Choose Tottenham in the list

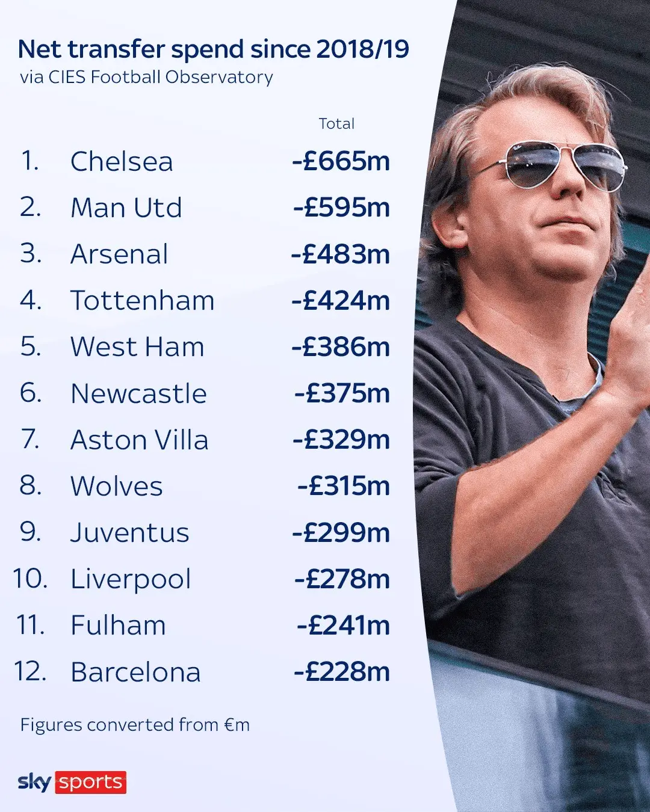(x=142, y=300)
